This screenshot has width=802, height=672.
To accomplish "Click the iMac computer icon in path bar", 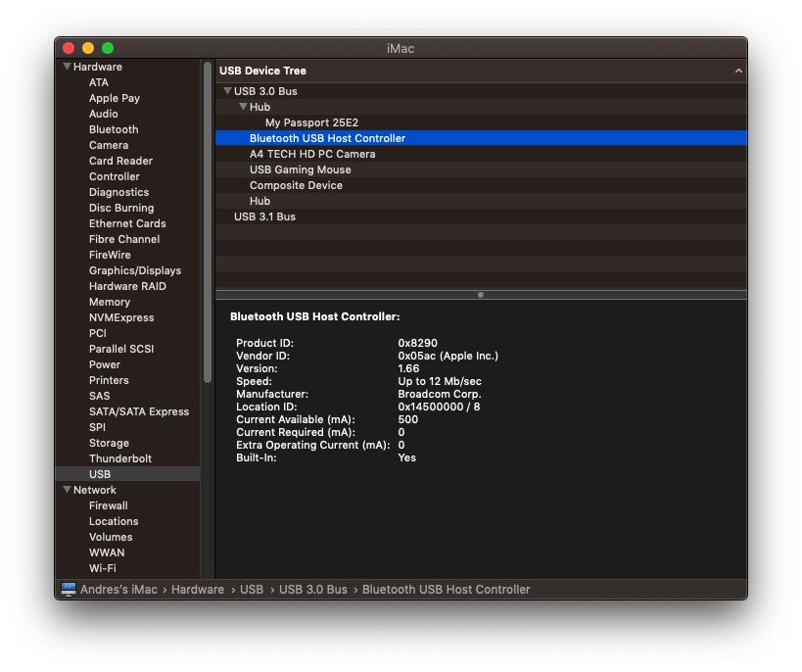I will [x=69, y=590].
